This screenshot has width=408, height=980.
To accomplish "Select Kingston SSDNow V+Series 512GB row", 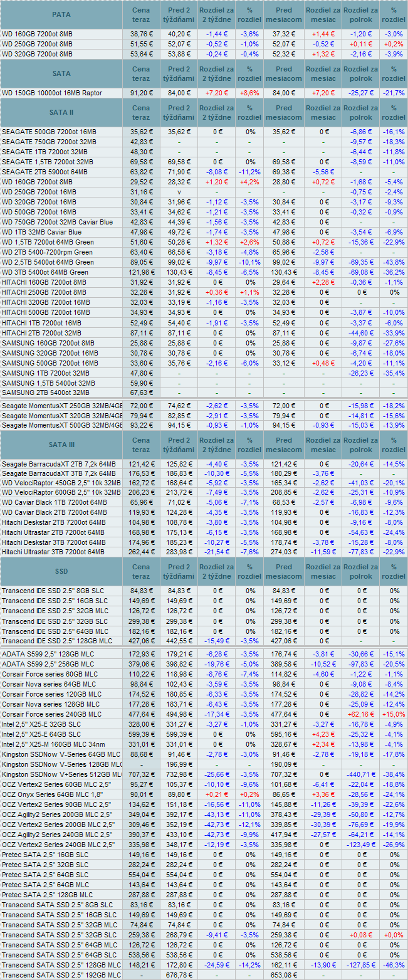I will [x=62, y=774].
